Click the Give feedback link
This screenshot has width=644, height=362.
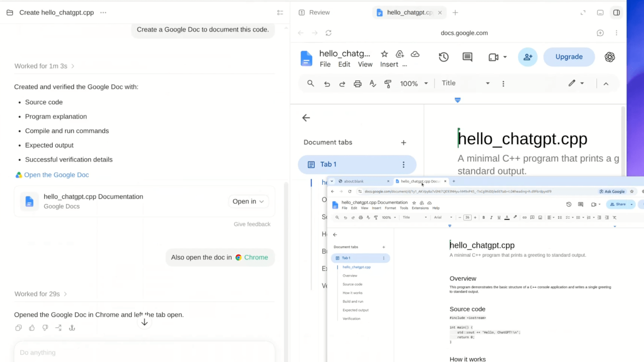tap(252, 224)
